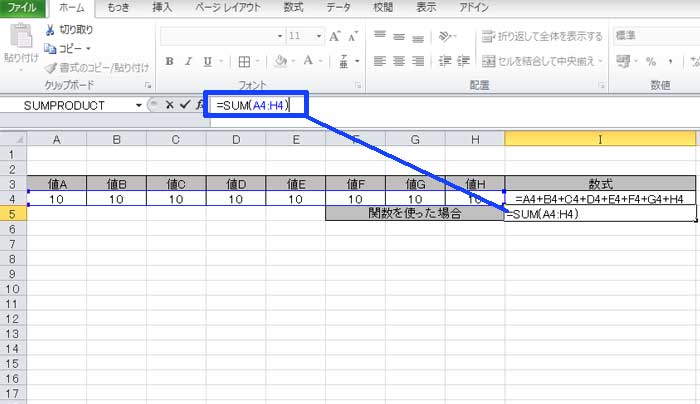Toggle Bold formatting

point(169,61)
